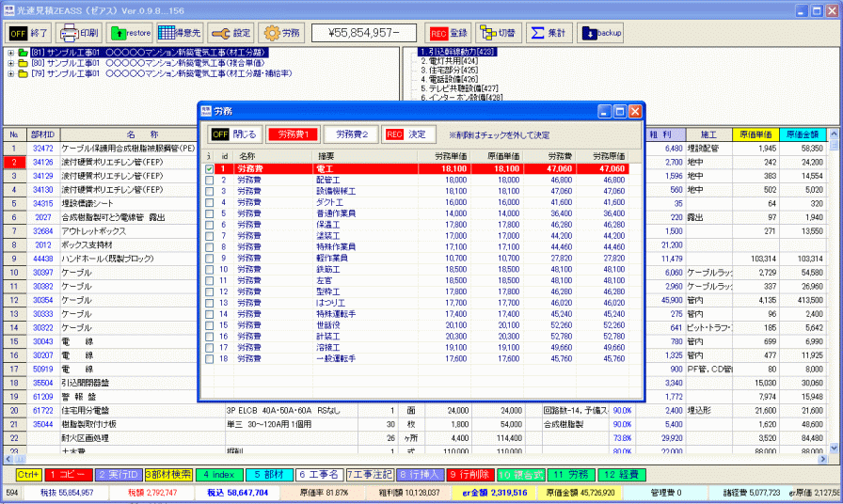Check the 配管工 row checkbox
The height and width of the screenshot is (504, 843).
coord(209,180)
